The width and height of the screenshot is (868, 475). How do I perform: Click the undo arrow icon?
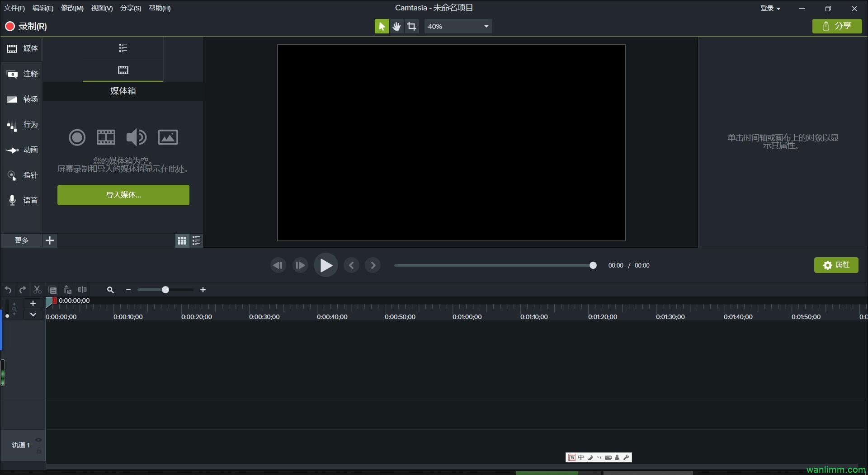(8, 290)
